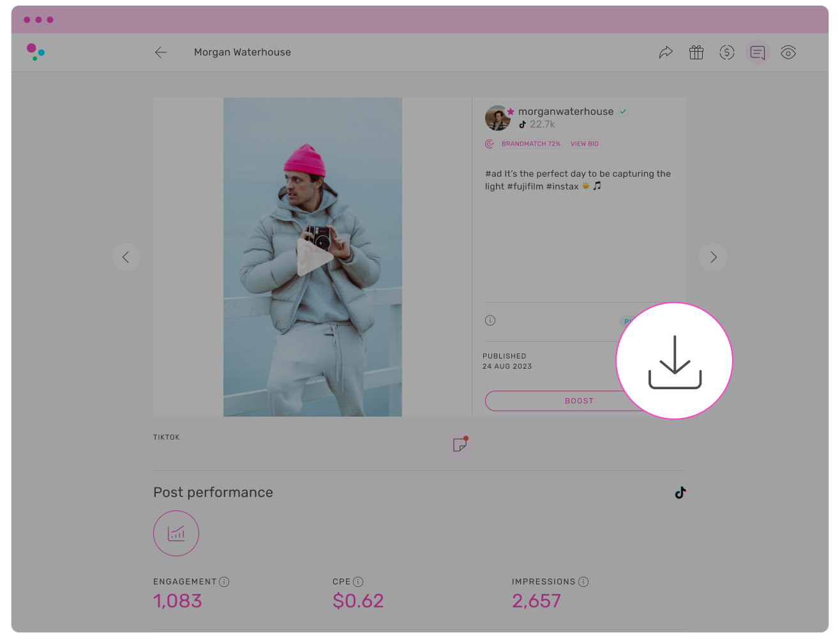The height and width of the screenshot is (638, 840).
Task: Go to the previous post
Action: pos(126,257)
